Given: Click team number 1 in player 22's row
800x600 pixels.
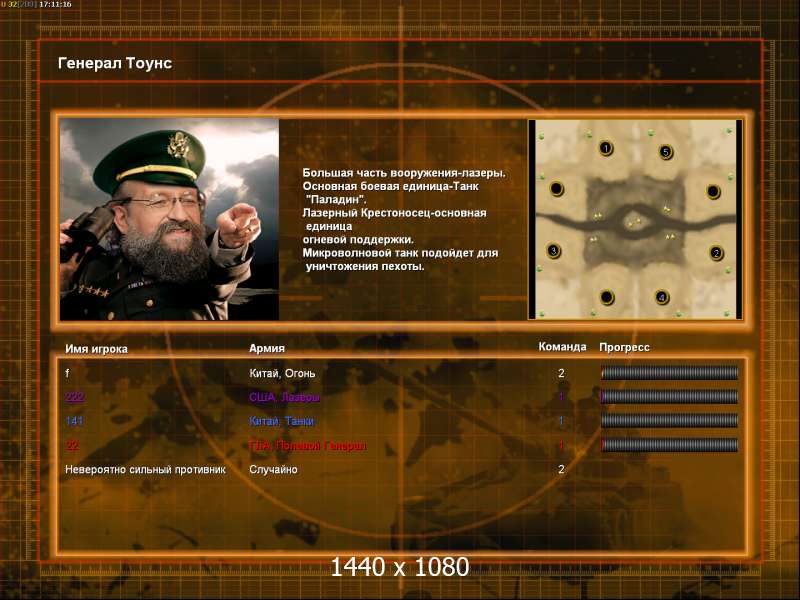Looking at the screenshot, I should (x=561, y=445).
